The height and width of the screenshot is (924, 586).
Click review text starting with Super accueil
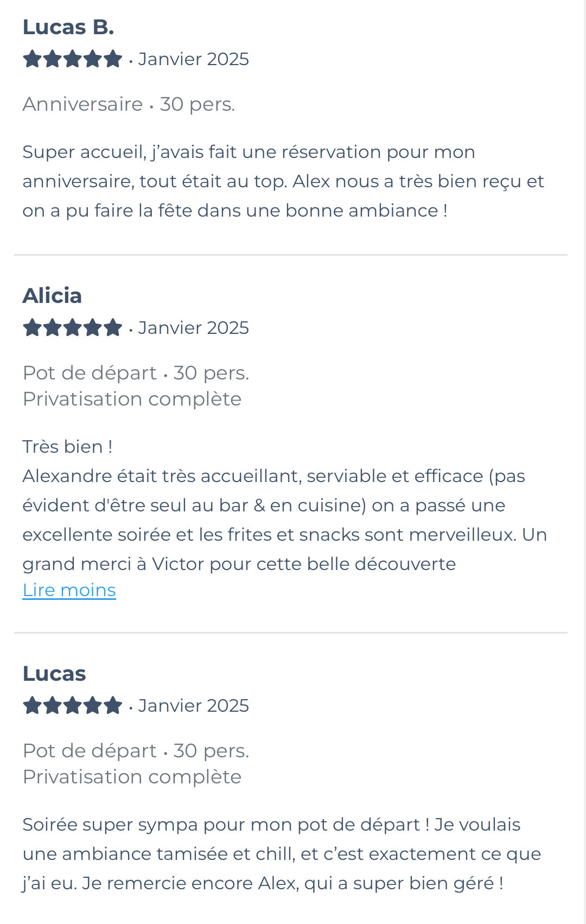click(x=282, y=181)
